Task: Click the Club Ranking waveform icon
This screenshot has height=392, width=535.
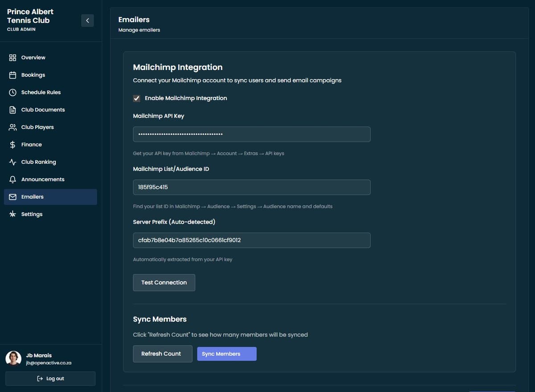Action: point(13,162)
